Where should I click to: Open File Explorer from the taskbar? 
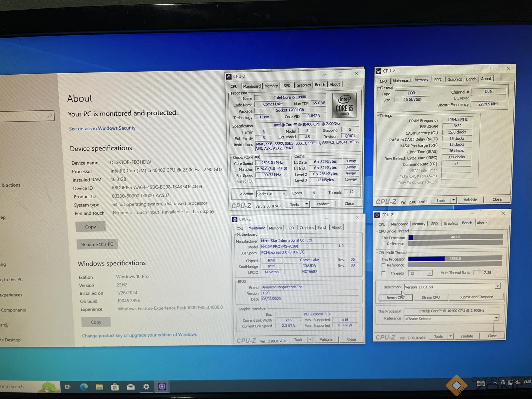click(99, 387)
